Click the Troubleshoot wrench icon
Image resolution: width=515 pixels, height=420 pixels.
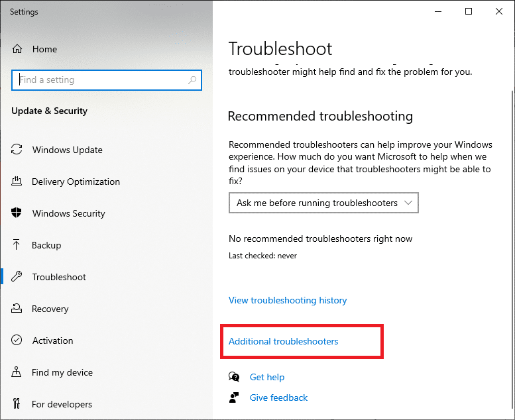point(17,277)
